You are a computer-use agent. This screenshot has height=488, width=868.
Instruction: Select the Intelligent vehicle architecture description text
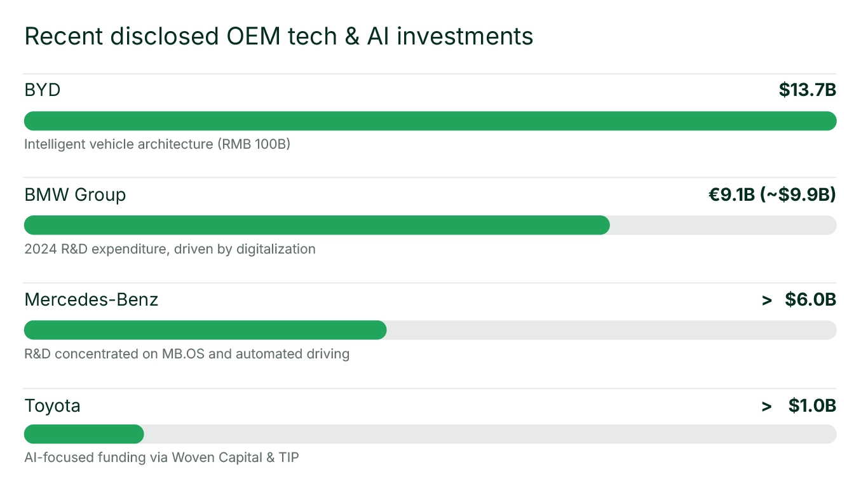(157, 144)
